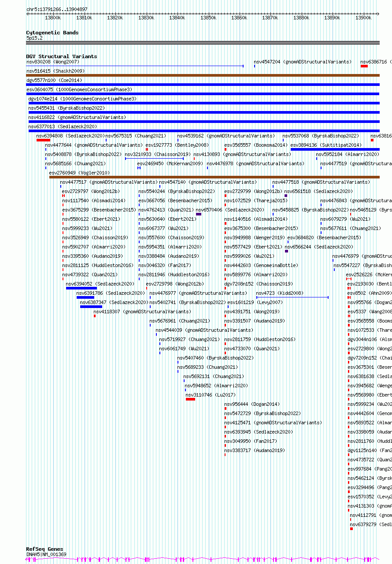Viewport: 392px width, 564px height.
Task: Open esv3675299 (Besenbacher2015) variant
Action: click(x=99, y=210)
